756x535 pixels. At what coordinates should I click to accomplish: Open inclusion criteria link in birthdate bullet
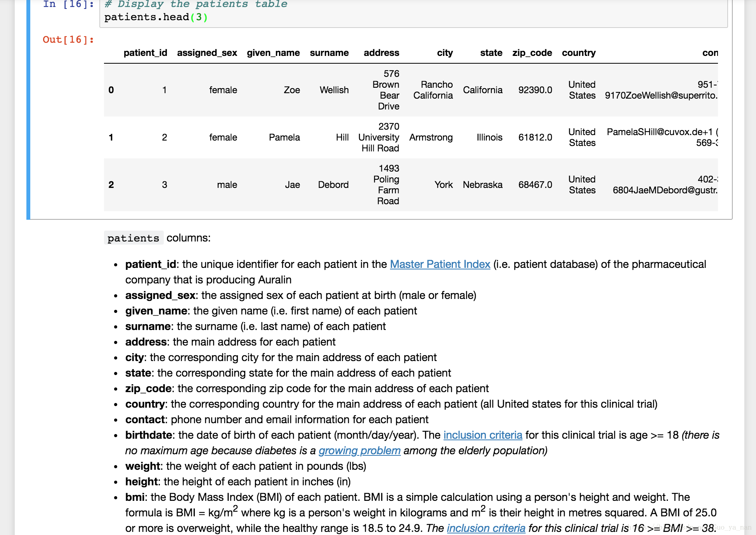pos(482,435)
